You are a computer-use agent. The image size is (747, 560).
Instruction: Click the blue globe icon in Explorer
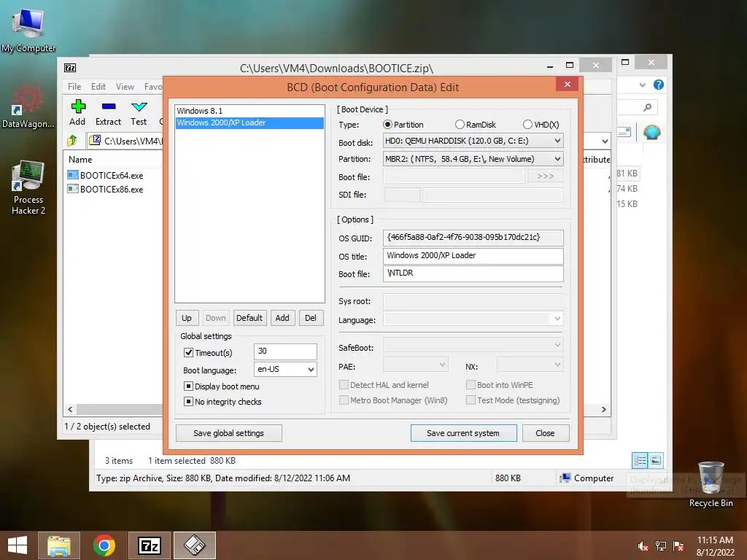click(651, 131)
